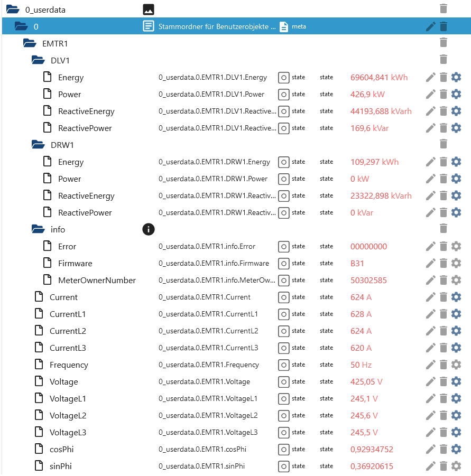Open the greyed settings gear for Firmware
This screenshot has width=471, height=476.
point(456,263)
